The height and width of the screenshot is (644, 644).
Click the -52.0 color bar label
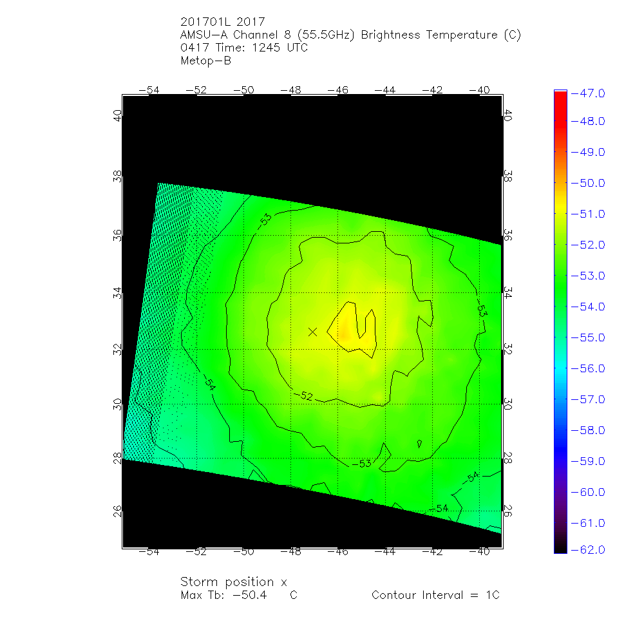click(588, 245)
